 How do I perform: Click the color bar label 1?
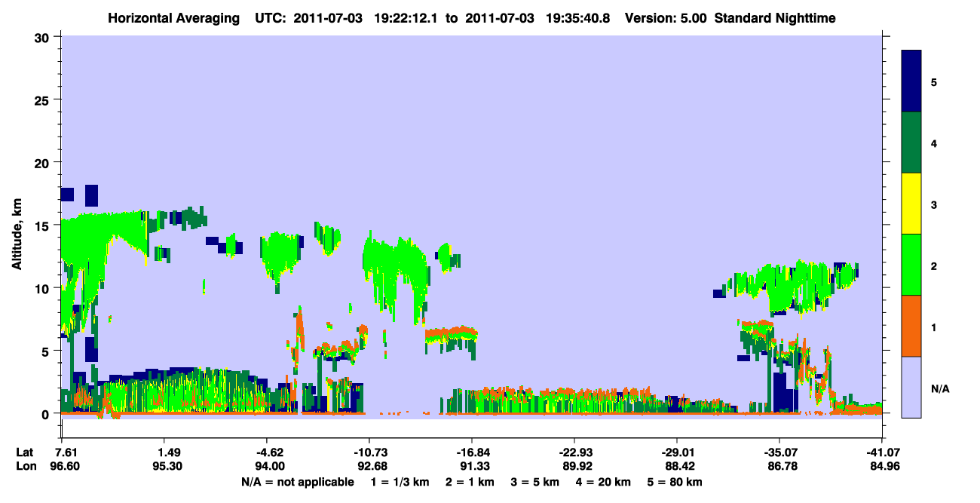click(x=934, y=327)
